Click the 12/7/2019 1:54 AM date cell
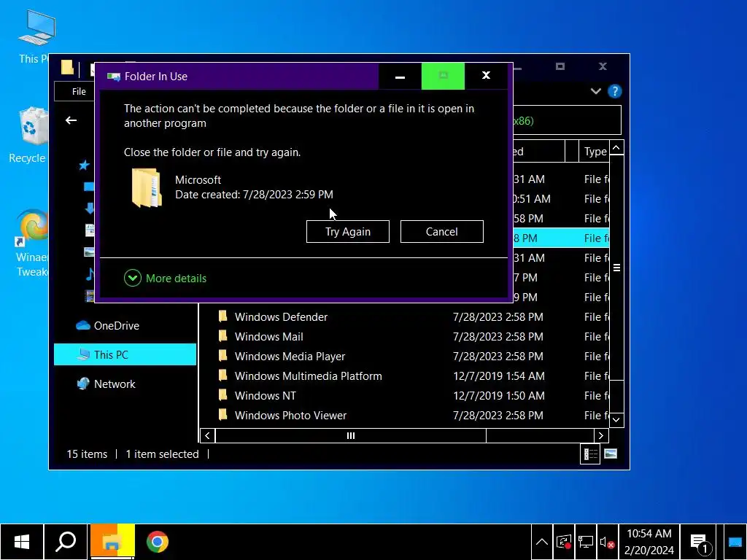 499,376
